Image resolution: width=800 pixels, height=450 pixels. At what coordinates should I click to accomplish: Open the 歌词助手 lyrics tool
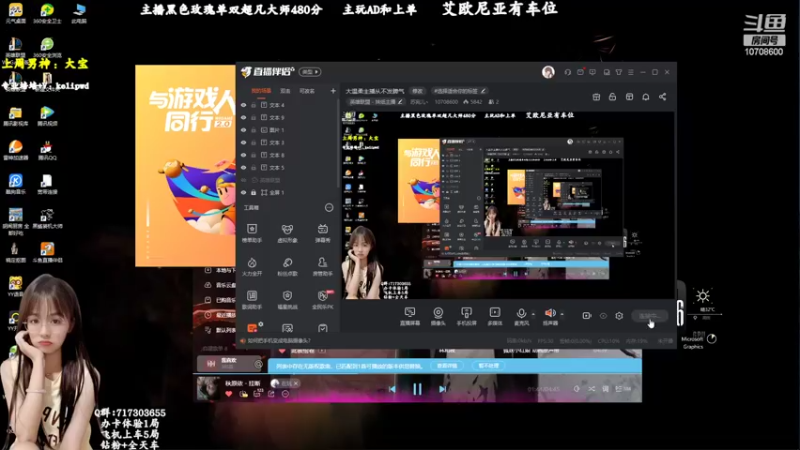[x=252, y=300]
